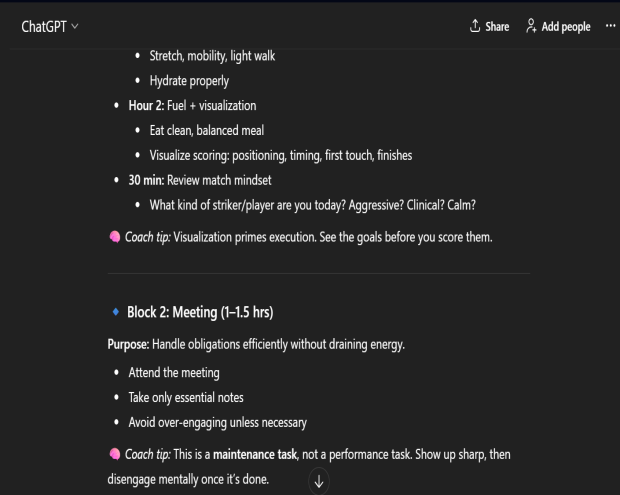620x495 pixels.
Task: Click the Share upload arrow icon
Action: 474,27
